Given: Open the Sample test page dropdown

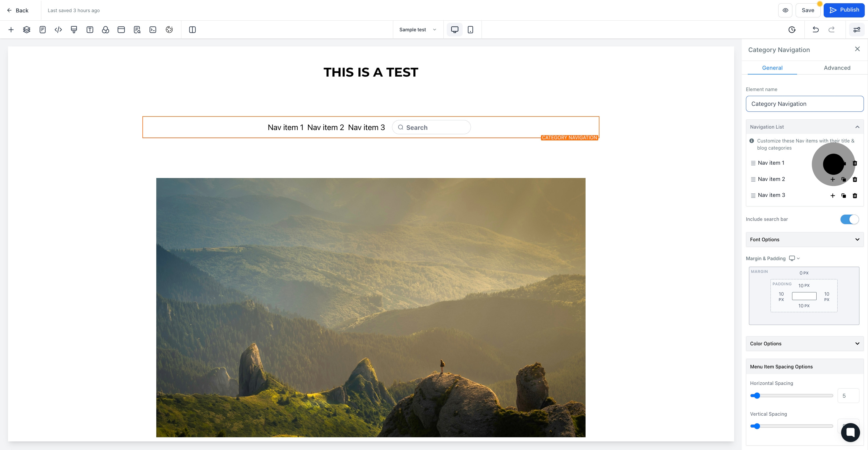Looking at the screenshot, I should coord(418,30).
